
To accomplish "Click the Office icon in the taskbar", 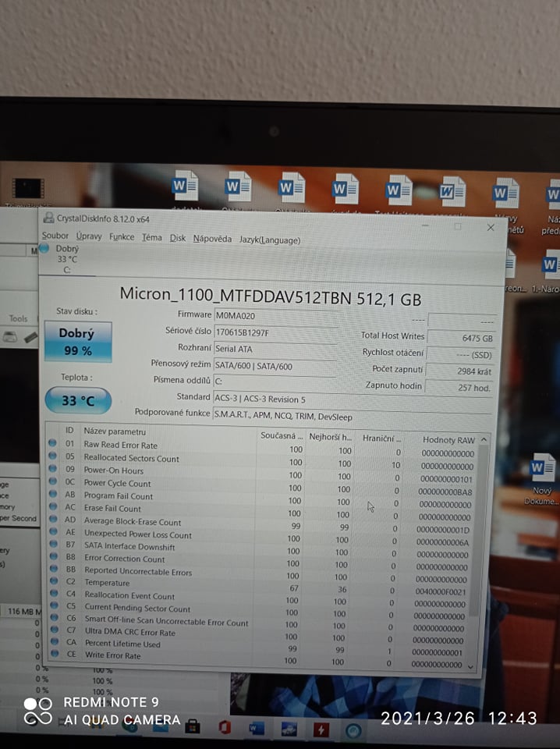I will [225, 727].
